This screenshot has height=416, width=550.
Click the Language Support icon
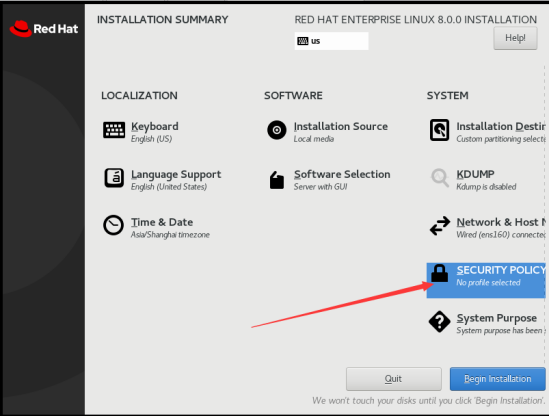click(114, 178)
